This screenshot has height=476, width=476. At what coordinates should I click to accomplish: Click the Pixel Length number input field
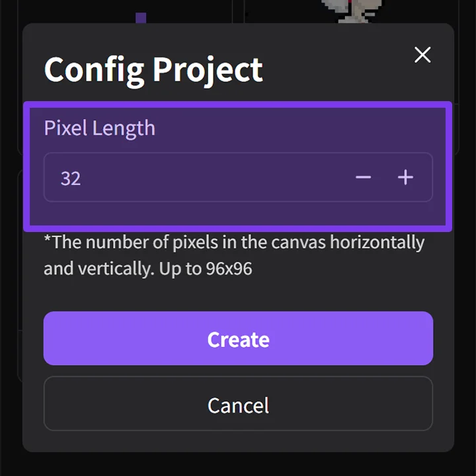click(238, 177)
